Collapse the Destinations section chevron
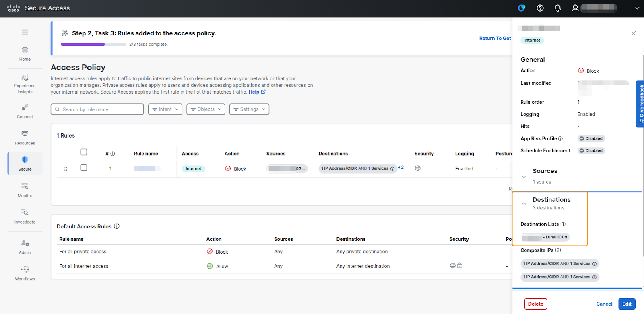The width and height of the screenshot is (644, 314). point(524,204)
